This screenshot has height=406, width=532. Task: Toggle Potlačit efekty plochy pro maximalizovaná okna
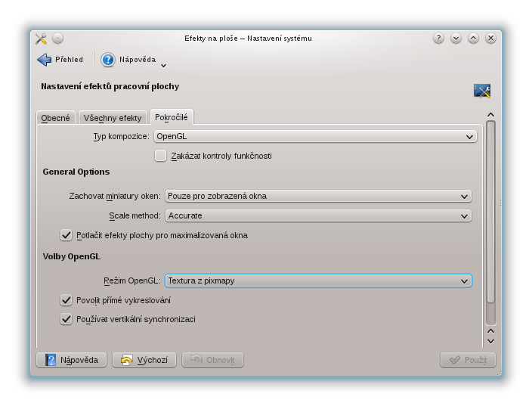pos(66,235)
